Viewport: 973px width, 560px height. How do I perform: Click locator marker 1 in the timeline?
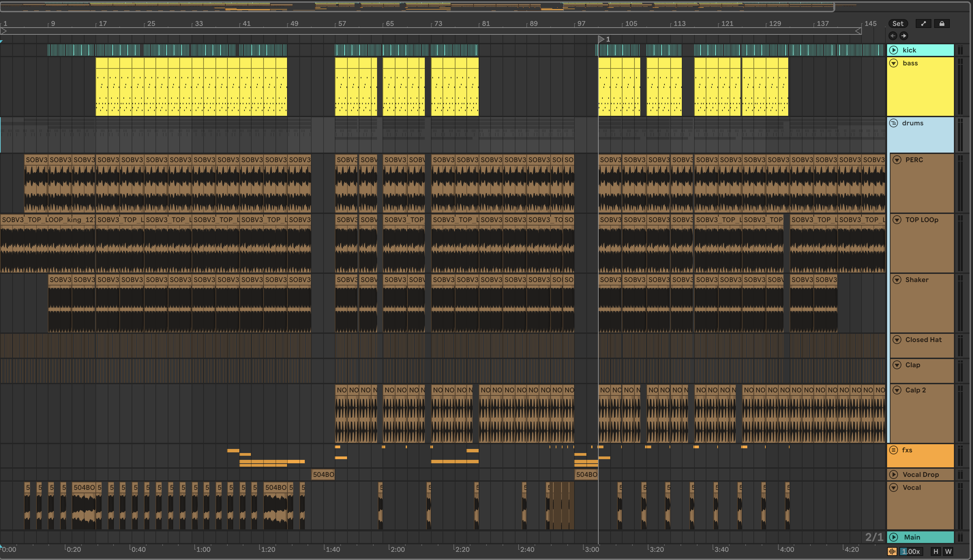point(601,39)
